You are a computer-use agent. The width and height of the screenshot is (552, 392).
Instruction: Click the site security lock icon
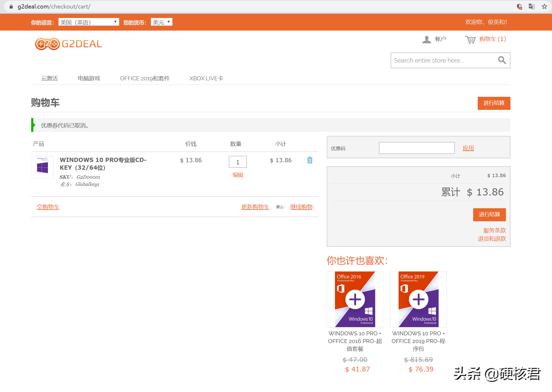point(11,7)
